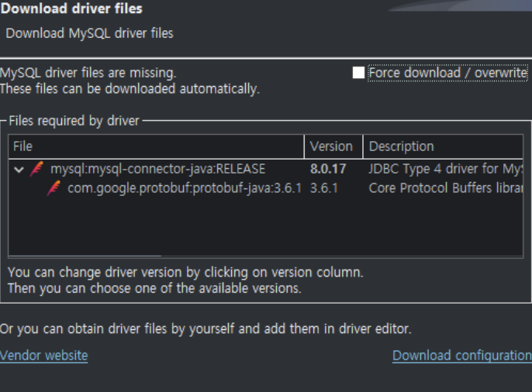Click the horizontal scrollbar under file table
The image size is (532, 392).
[x=85, y=256]
